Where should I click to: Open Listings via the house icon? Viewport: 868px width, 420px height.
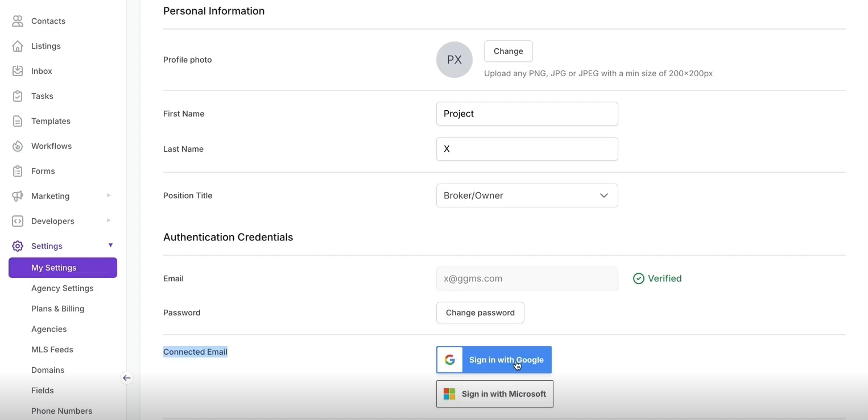[x=18, y=46]
